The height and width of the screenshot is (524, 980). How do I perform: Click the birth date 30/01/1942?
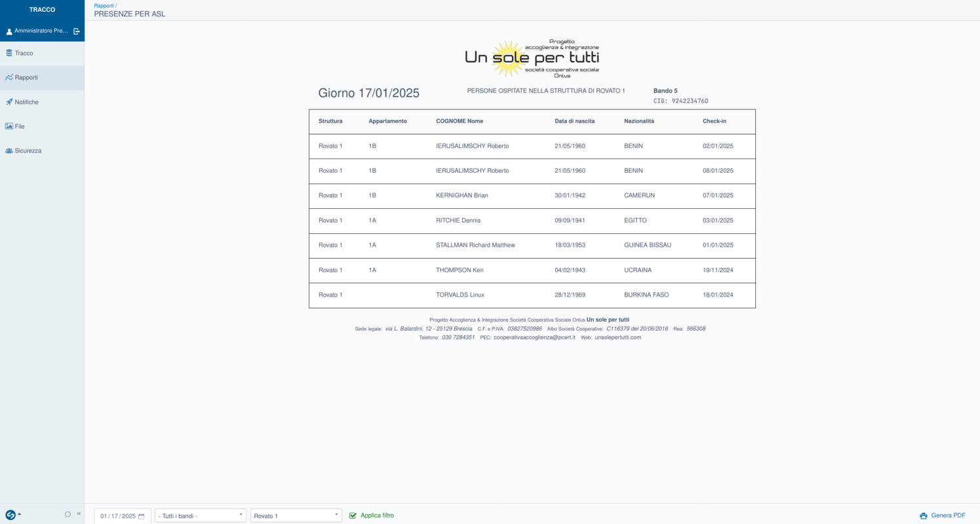[x=570, y=195]
